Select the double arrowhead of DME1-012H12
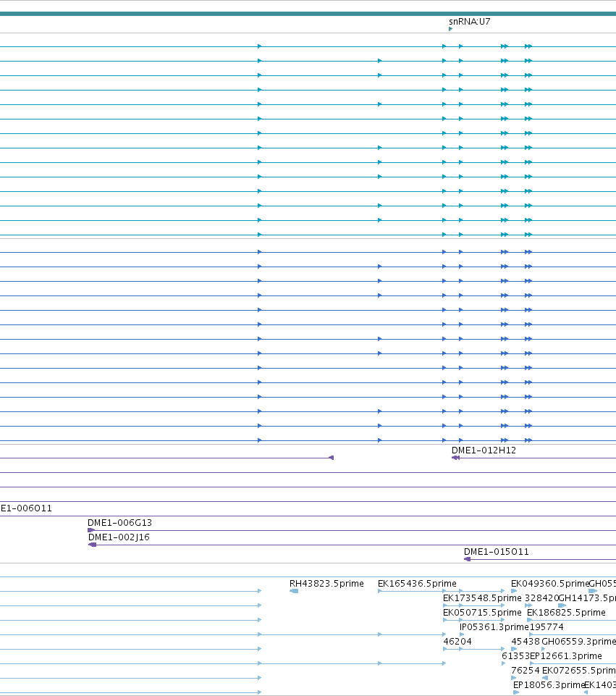 [455, 458]
